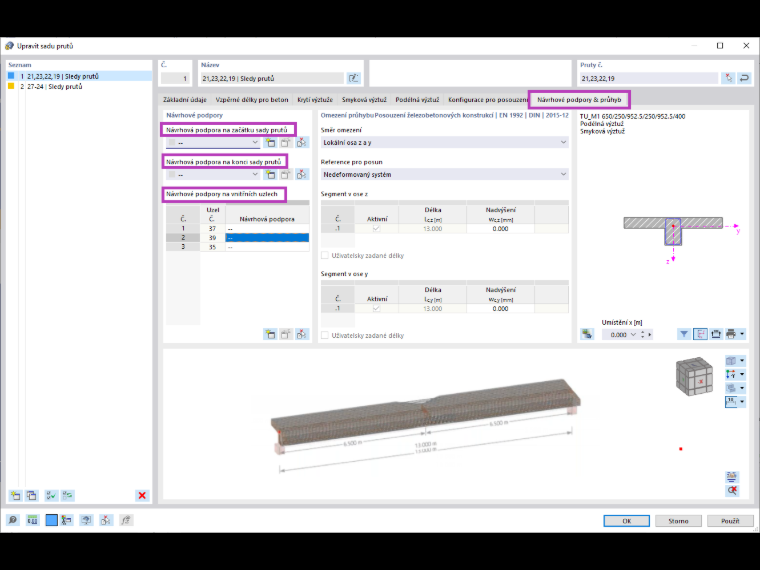Click Název text field
Viewport: 760px width, 570px height.
(x=272, y=78)
